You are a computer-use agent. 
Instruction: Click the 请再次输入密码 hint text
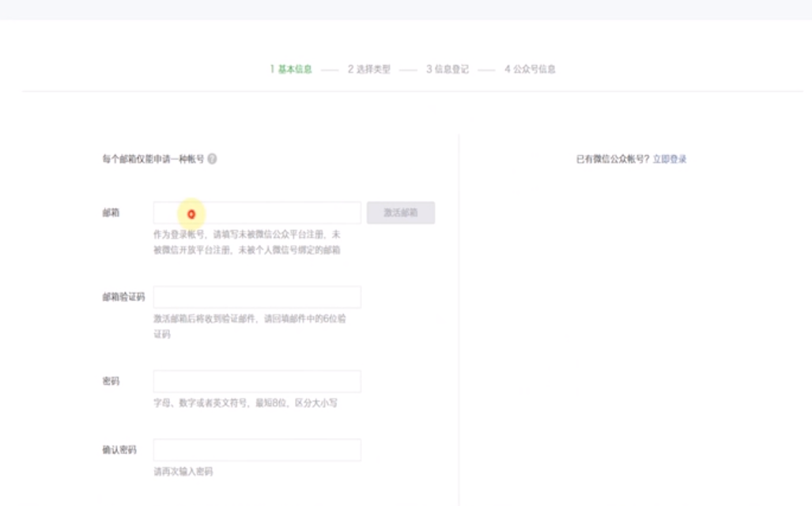183,472
